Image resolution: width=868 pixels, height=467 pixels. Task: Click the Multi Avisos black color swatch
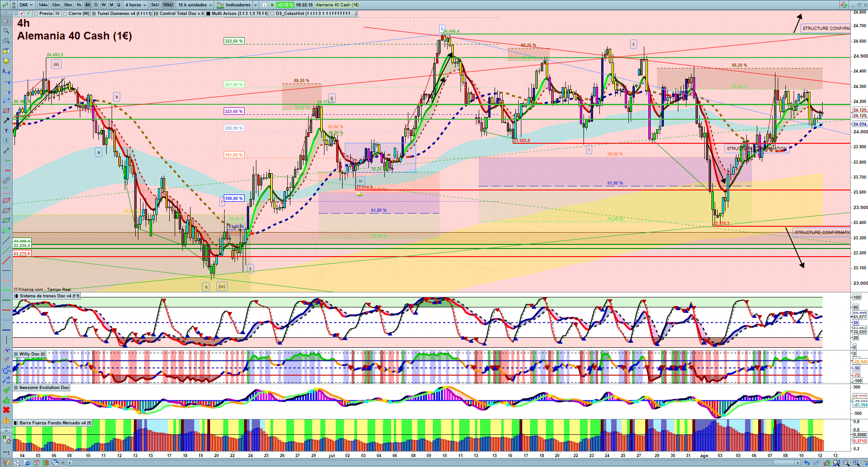tap(208, 14)
